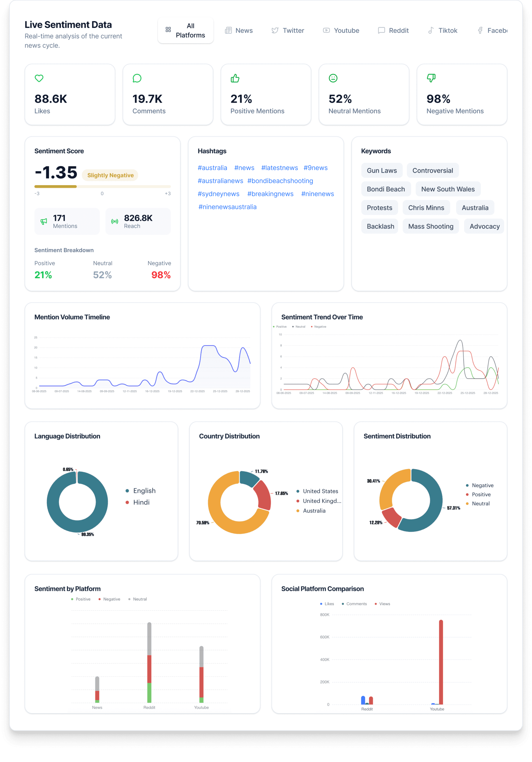532x762 pixels.
Task: Click the heart icon above Likes
Action: click(x=39, y=78)
